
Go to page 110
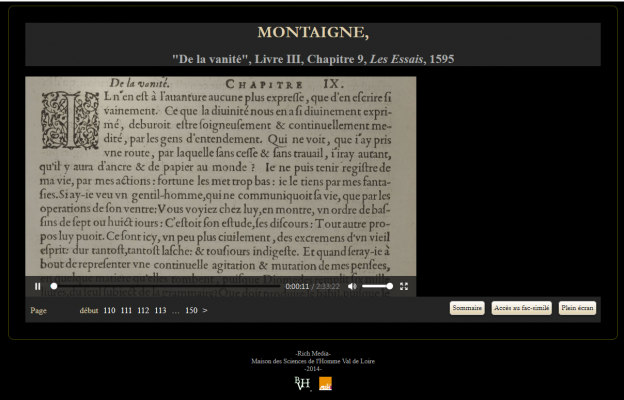[x=109, y=310]
